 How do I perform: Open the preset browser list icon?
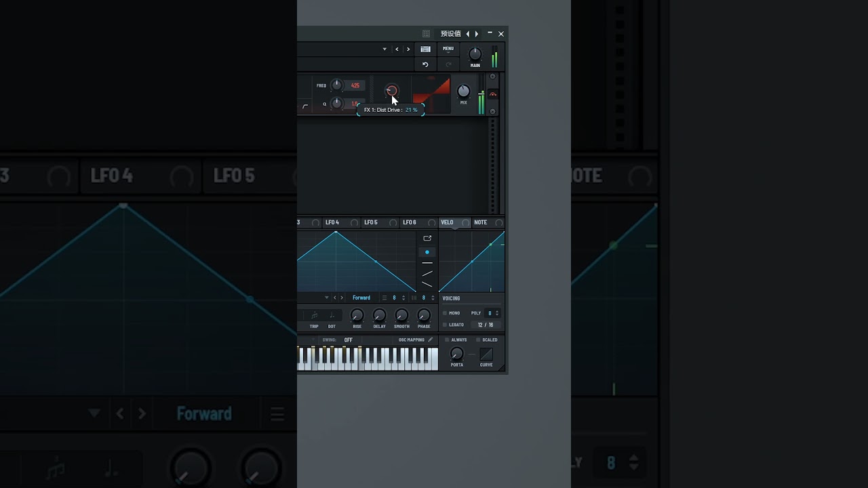(x=425, y=49)
